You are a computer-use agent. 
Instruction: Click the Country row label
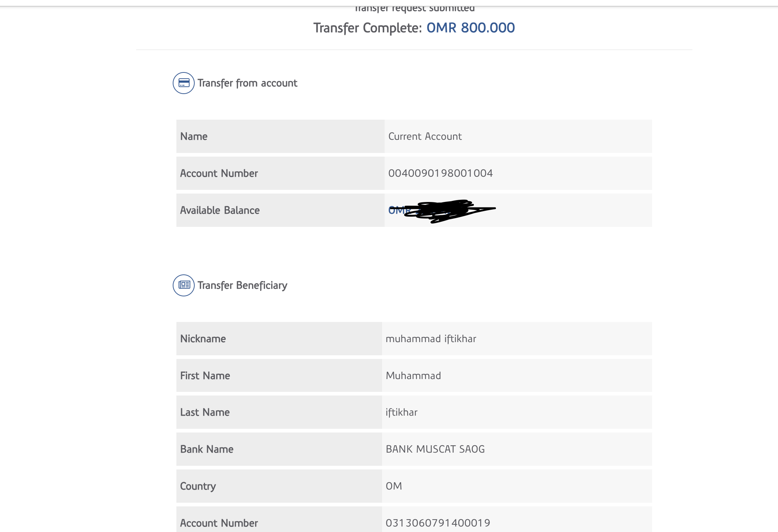click(198, 486)
